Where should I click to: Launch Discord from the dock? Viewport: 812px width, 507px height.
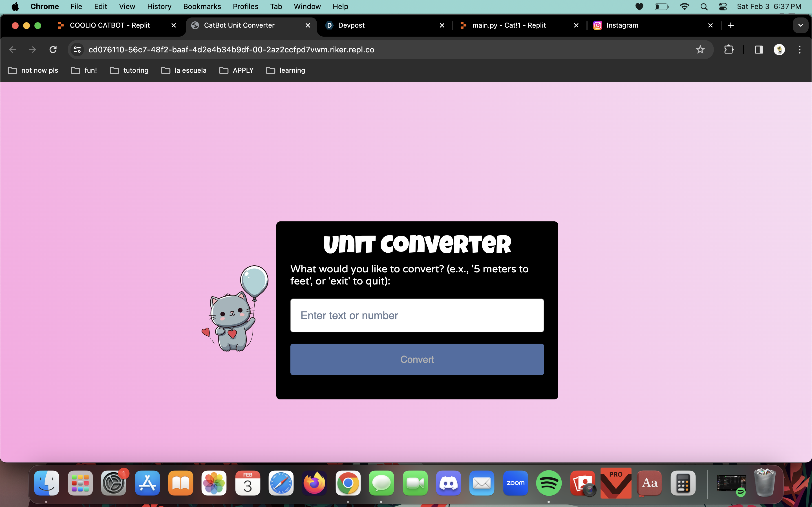(x=448, y=483)
